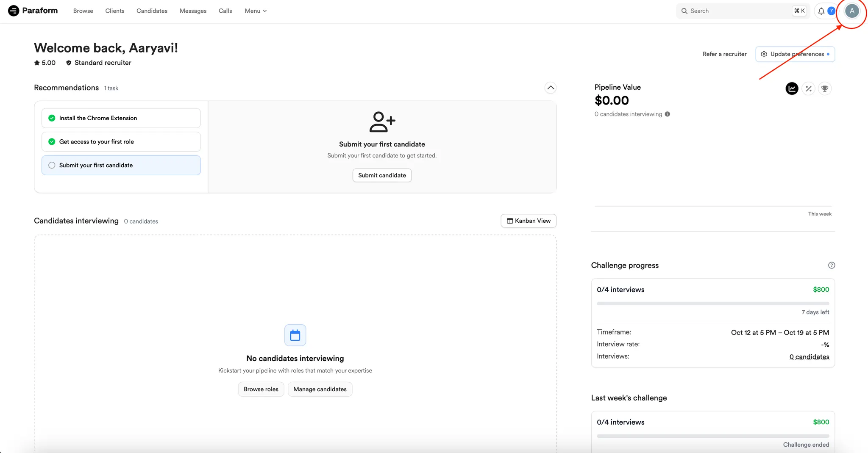Image resolution: width=868 pixels, height=453 pixels.
Task: Click Last week's challenge progress bar
Action: (713, 436)
